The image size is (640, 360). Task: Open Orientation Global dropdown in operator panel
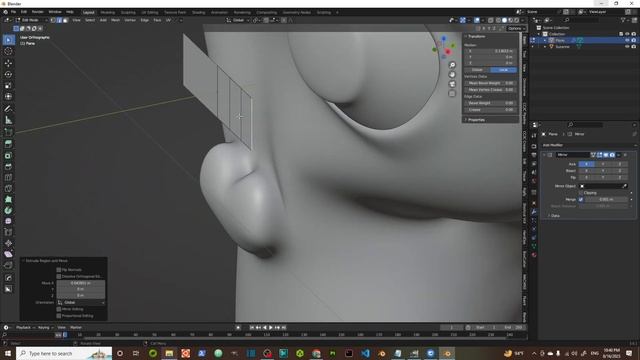(81, 302)
